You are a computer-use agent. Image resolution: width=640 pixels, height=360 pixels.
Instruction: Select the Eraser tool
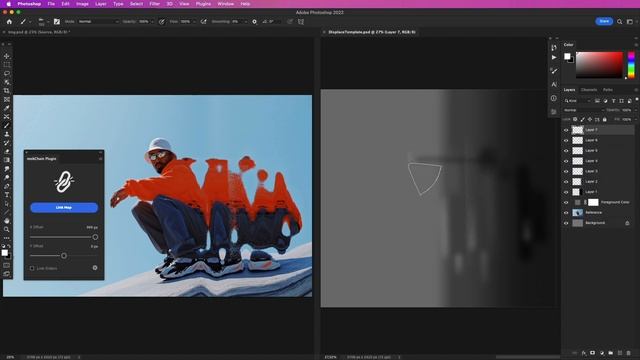pyautogui.click(x=7, y=151)
